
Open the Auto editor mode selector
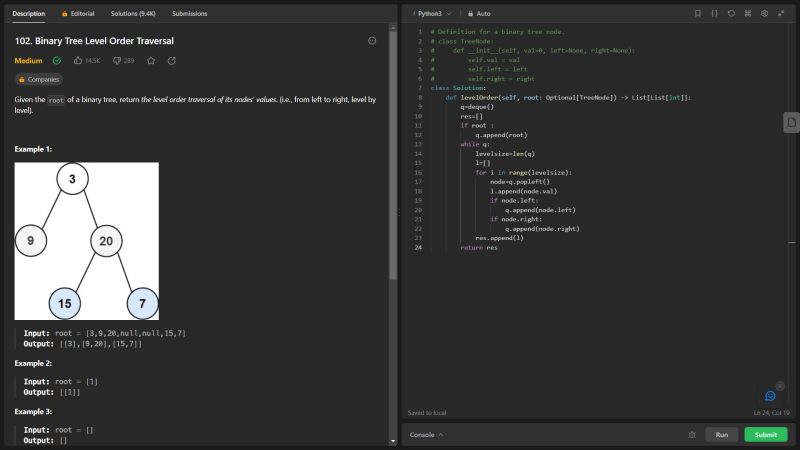pos(478,14)
